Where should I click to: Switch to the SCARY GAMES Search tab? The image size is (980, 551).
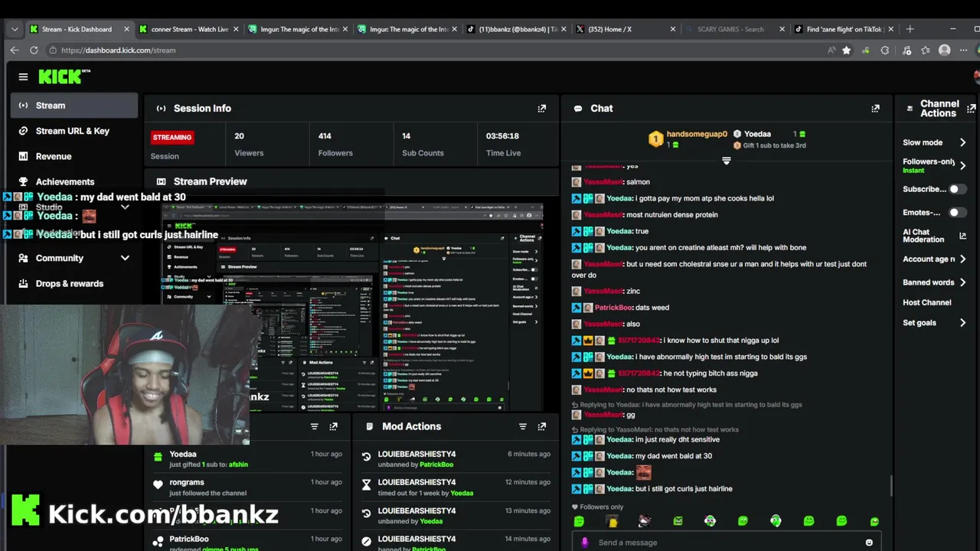tap(733, 29)
